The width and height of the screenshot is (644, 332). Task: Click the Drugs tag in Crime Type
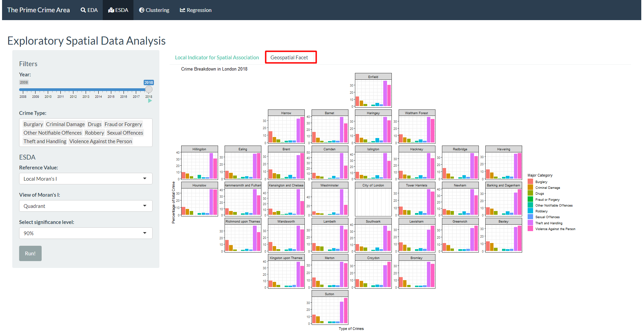[x=95, y=124]
